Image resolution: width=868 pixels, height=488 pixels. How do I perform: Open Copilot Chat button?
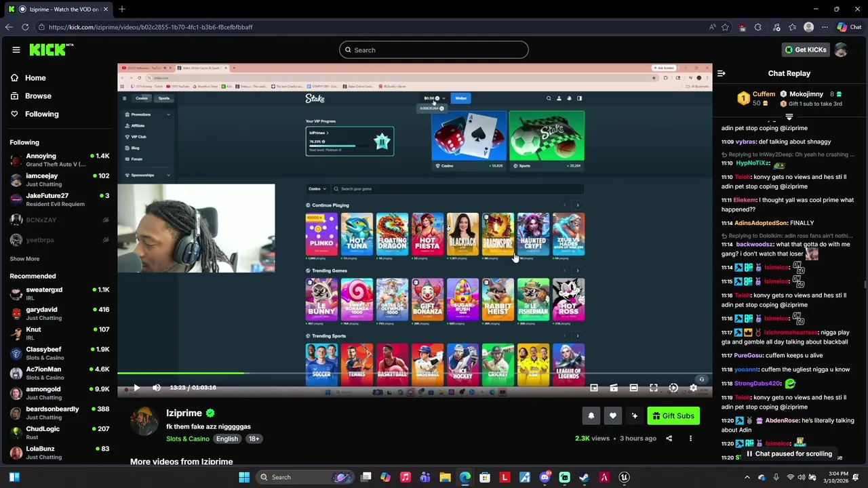(849, 27)
